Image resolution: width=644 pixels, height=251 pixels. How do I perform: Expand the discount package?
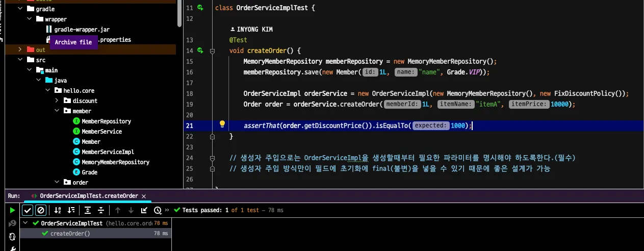[57, 101]
